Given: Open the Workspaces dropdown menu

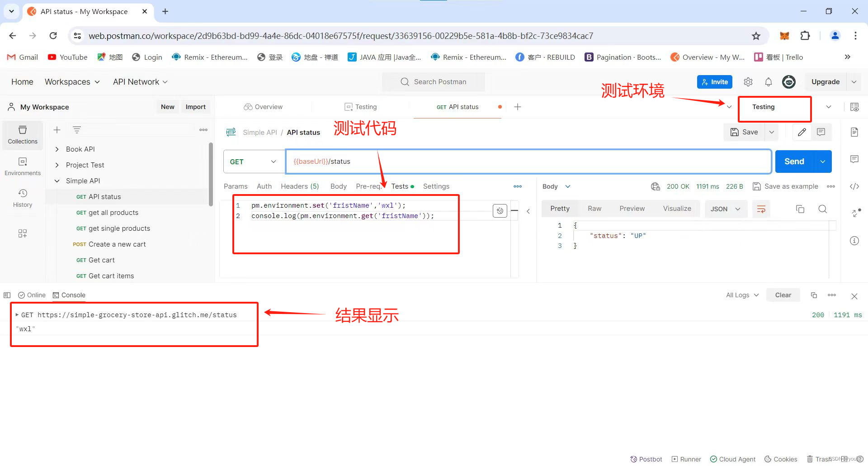Looking at the screenshot, I should tap(72, 82).
